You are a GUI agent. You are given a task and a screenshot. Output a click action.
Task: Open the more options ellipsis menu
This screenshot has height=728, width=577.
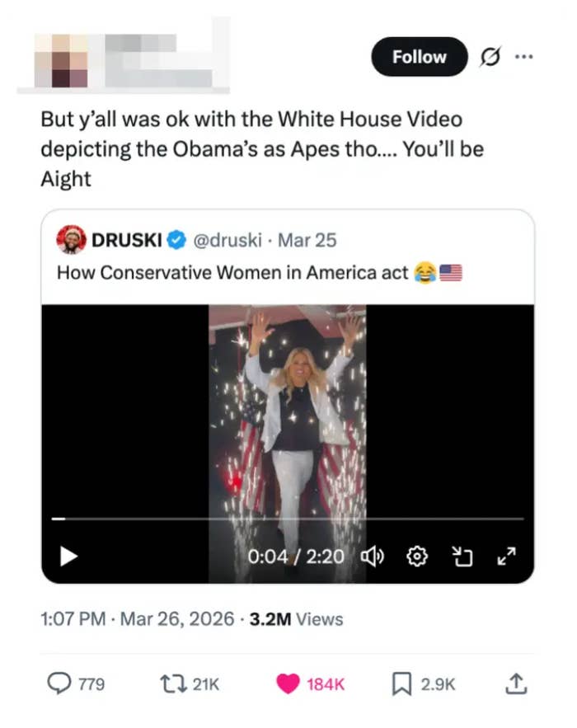(x=525, y=57)
